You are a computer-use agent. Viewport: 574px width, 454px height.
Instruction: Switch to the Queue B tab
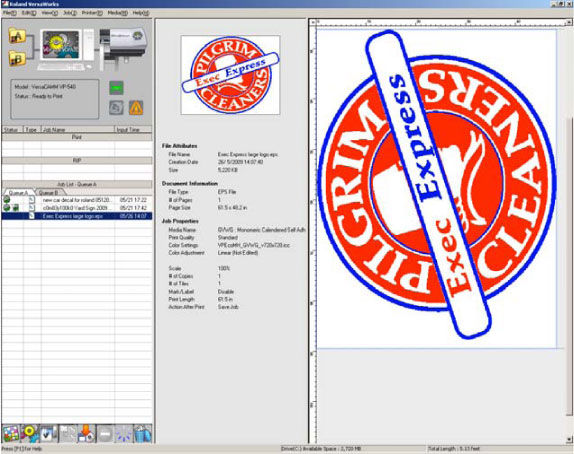[x=48, y=193]
